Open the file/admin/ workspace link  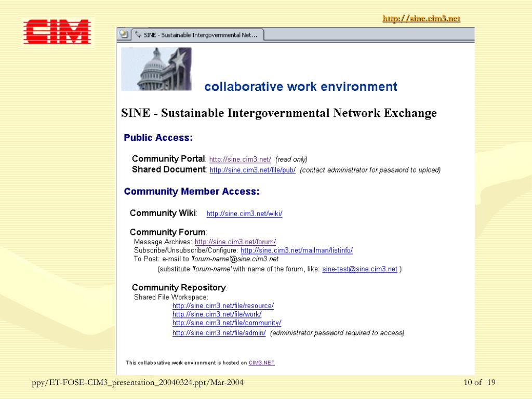coord(219,333)
